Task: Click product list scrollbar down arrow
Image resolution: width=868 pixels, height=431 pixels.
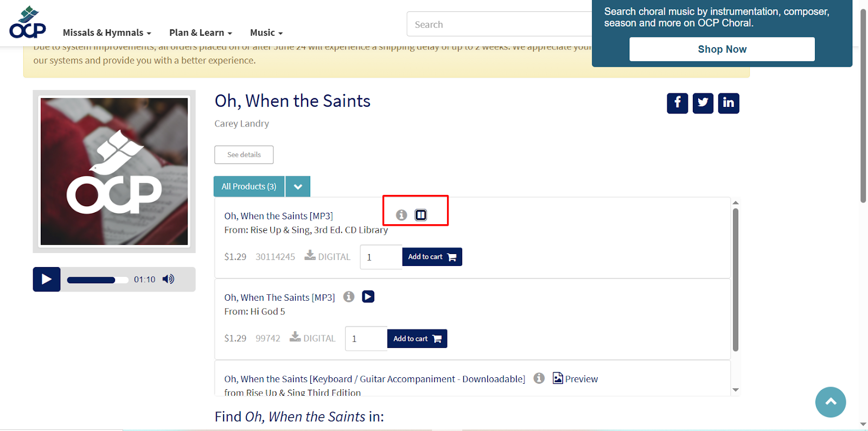Action: tap(736, 390)
